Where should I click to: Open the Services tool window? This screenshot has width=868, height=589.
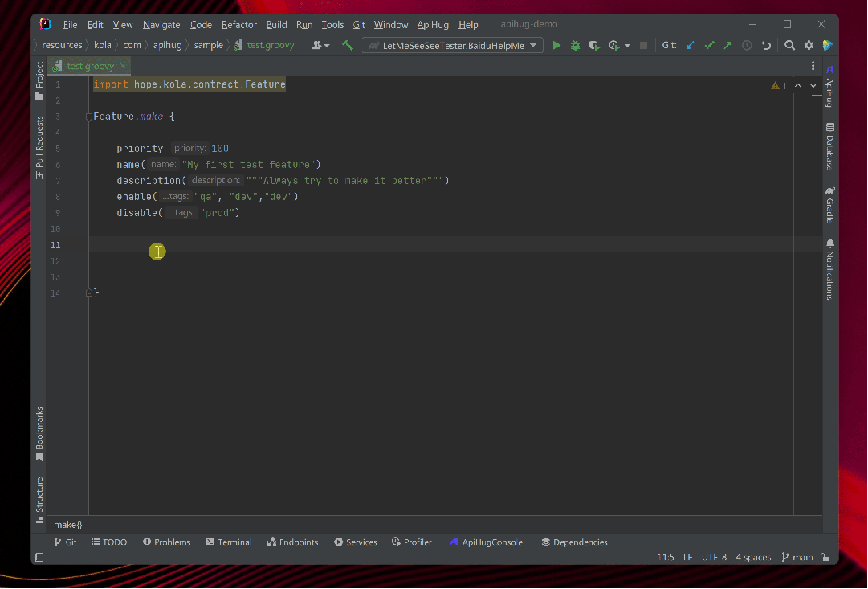356,542
